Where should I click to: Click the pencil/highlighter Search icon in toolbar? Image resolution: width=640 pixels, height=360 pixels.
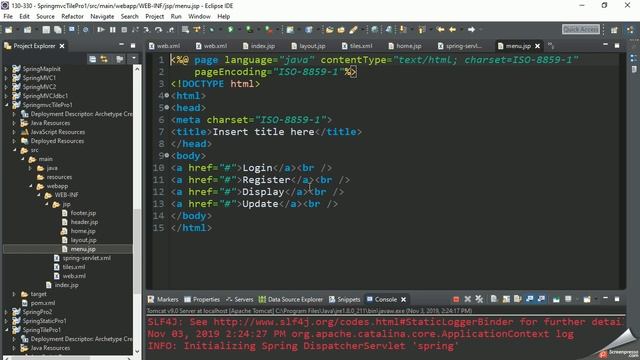pos(353,30)
